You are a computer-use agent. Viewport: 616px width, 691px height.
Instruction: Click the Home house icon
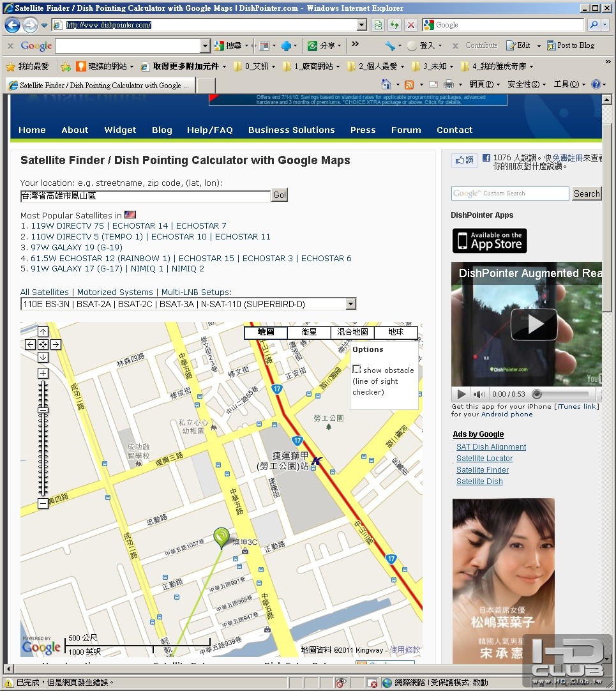tap(386, 84)
